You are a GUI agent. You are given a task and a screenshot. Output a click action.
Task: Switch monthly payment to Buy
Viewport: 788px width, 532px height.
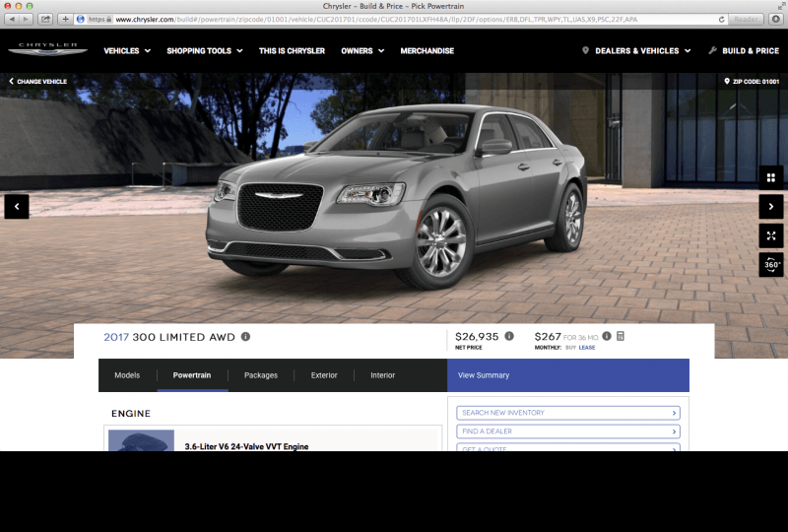(x=570, y=348)
